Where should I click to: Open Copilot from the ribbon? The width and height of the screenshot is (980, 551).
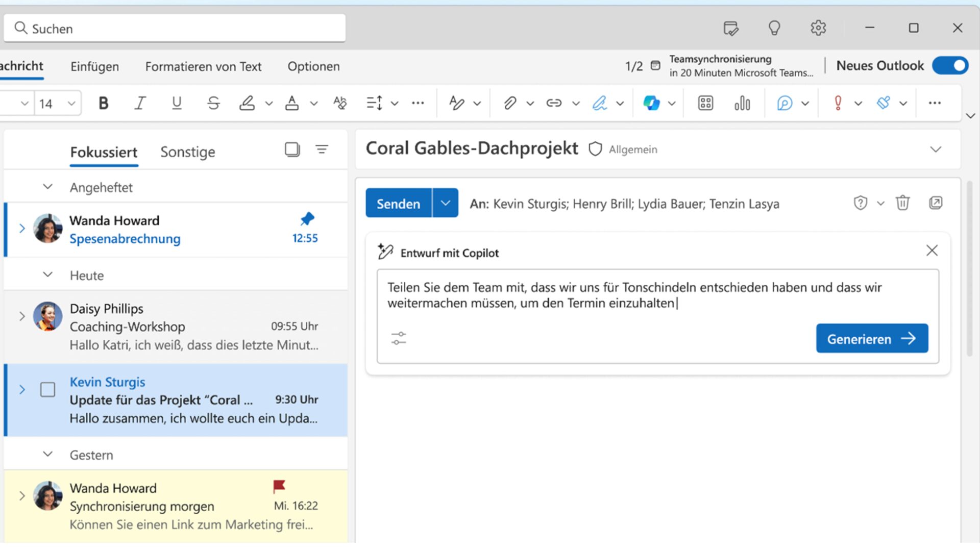coord(651,104)
